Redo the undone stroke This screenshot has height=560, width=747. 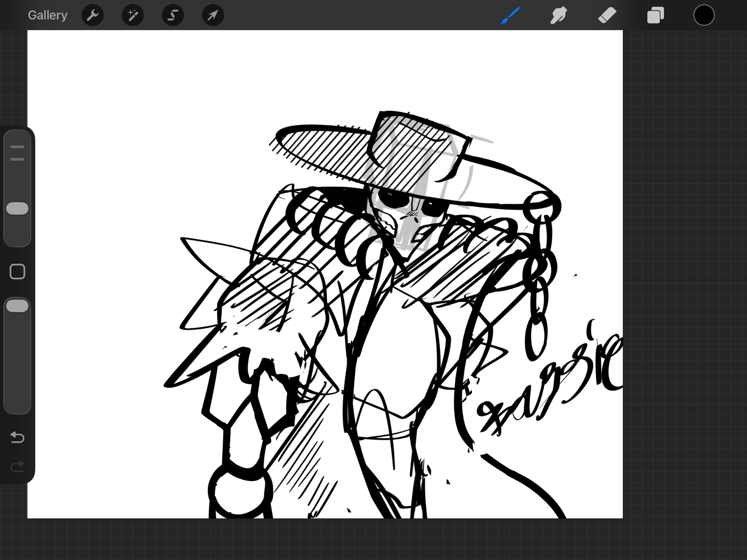click(x=18, y=466)
